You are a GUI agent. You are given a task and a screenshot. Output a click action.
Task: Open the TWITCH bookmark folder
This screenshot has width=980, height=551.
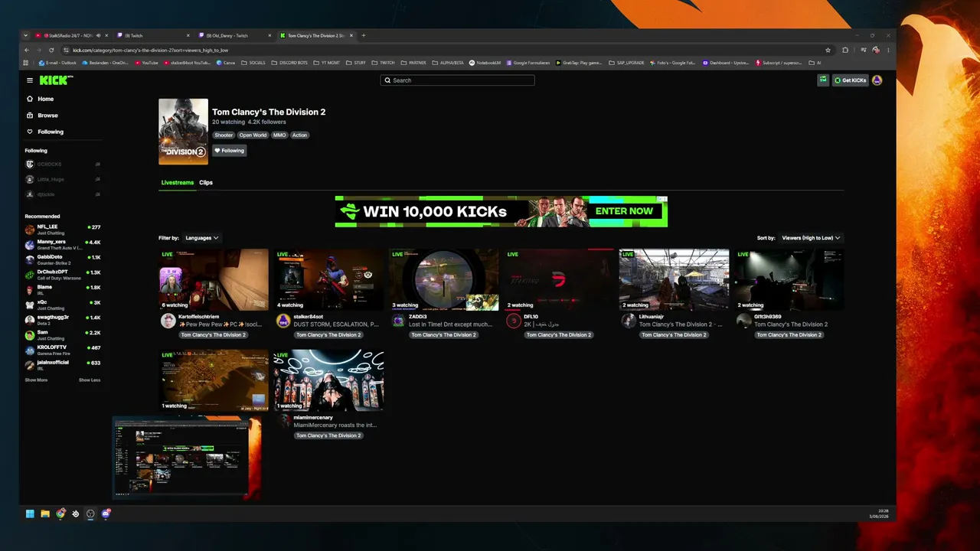click(384, 63)
